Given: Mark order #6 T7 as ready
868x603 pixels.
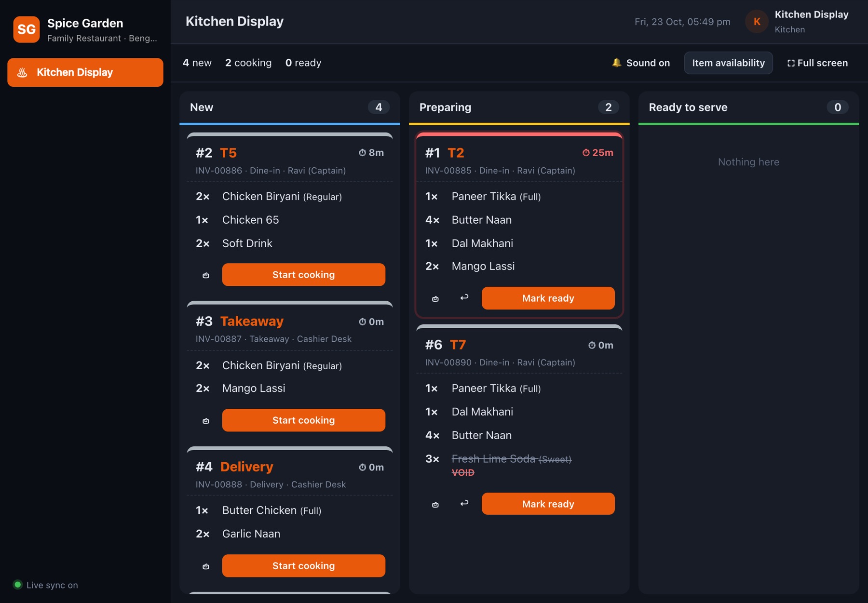Looking at the screenshot, I should pyautogui.click(x=548, y=504).
